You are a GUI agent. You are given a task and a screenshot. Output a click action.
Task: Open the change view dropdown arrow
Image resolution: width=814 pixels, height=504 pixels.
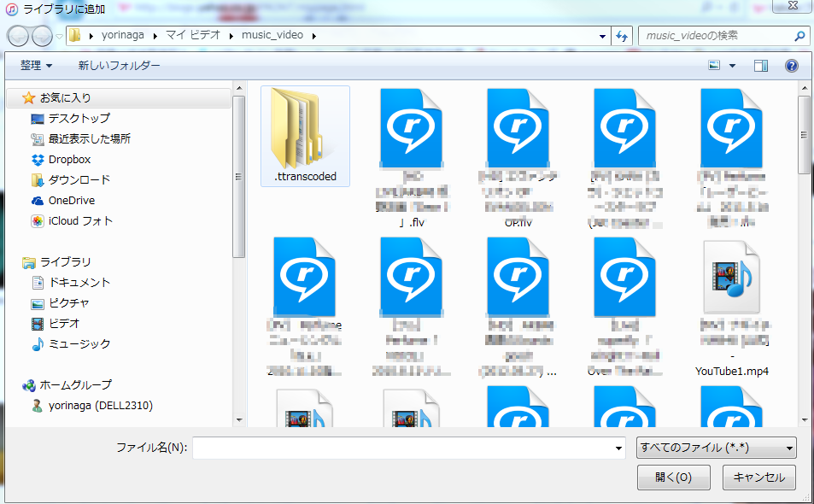pos(730,64)
